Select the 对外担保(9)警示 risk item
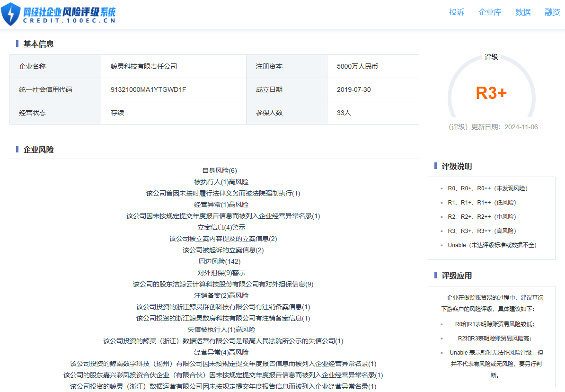Image resolution: width=565 pixels, height=392 pixels. tap(221, 273)
